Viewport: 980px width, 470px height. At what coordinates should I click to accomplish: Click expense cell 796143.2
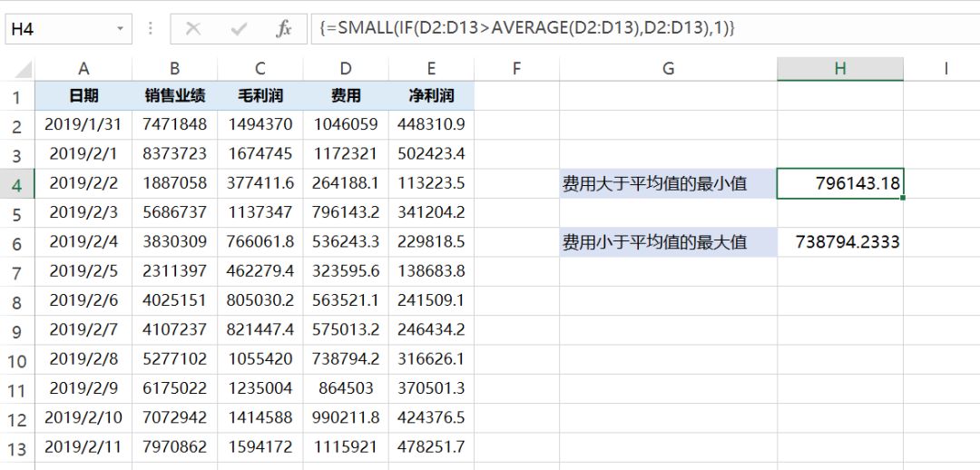346,212
